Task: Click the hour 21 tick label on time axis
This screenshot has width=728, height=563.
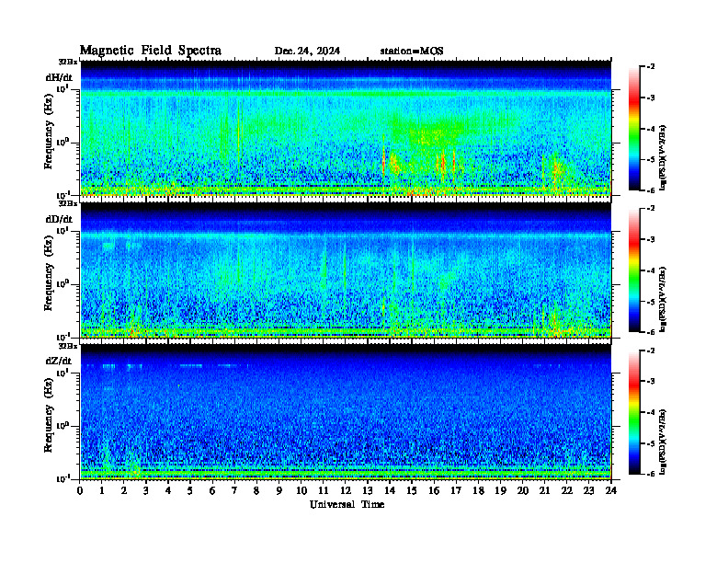Action: click(544, 490)
